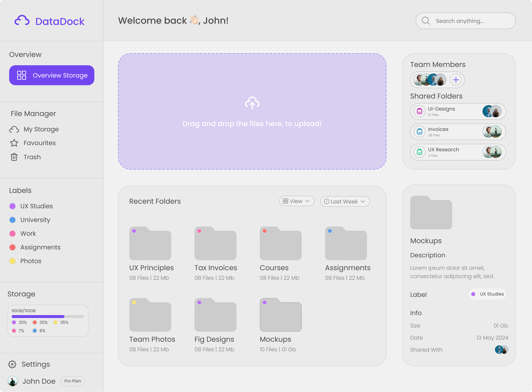Click the purple dot next to UX Studies
This screenshot has height=392, width=532.
point(13,206)
